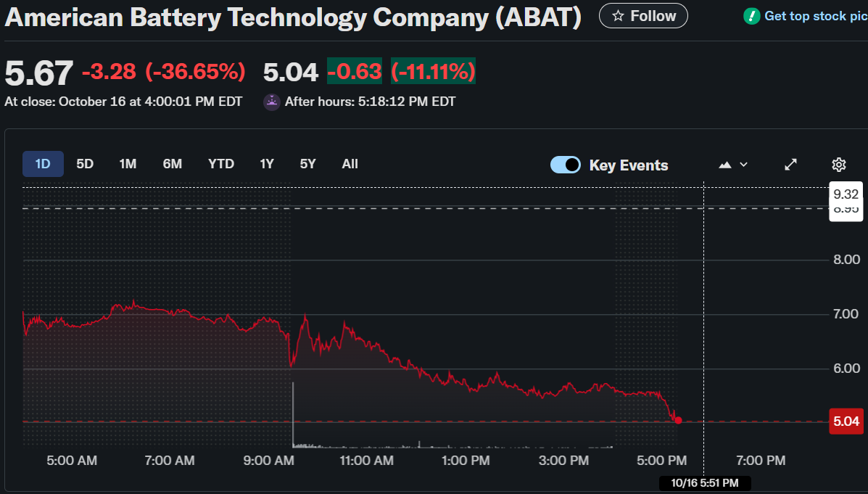Click the after hours moon icon

tap(272, 102)
